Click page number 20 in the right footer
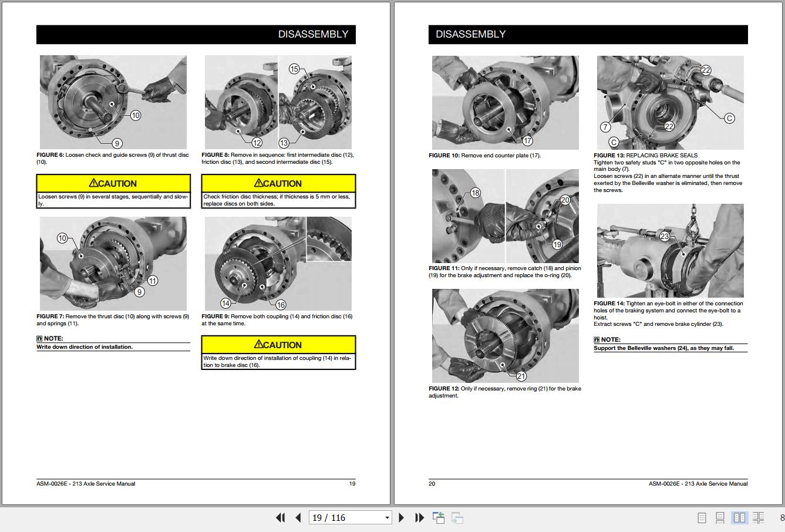Viewport: 785px width, 532px height. click(x=432, y=484)
